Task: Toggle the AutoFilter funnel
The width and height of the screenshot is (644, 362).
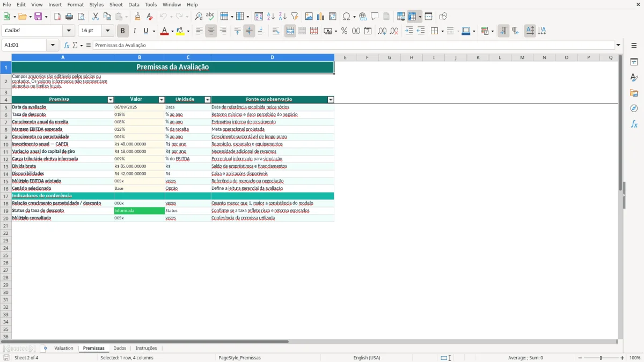Action: click(295, 17)
